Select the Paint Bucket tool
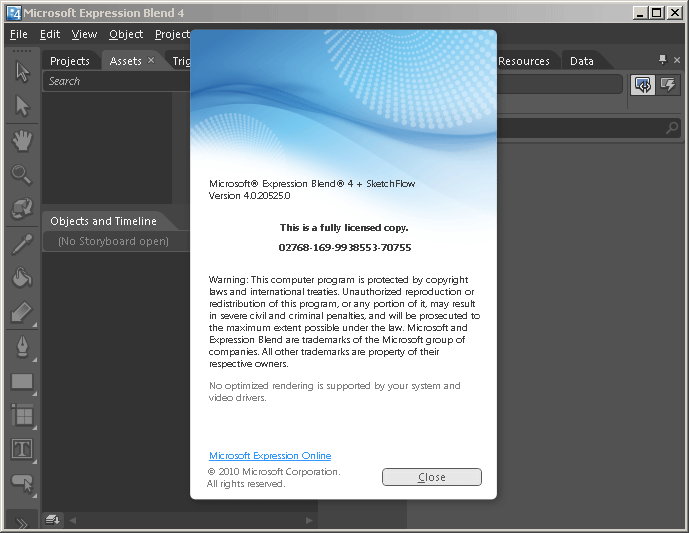The width and height of the screenshot is (689, 533). click(x=22, y=278)
